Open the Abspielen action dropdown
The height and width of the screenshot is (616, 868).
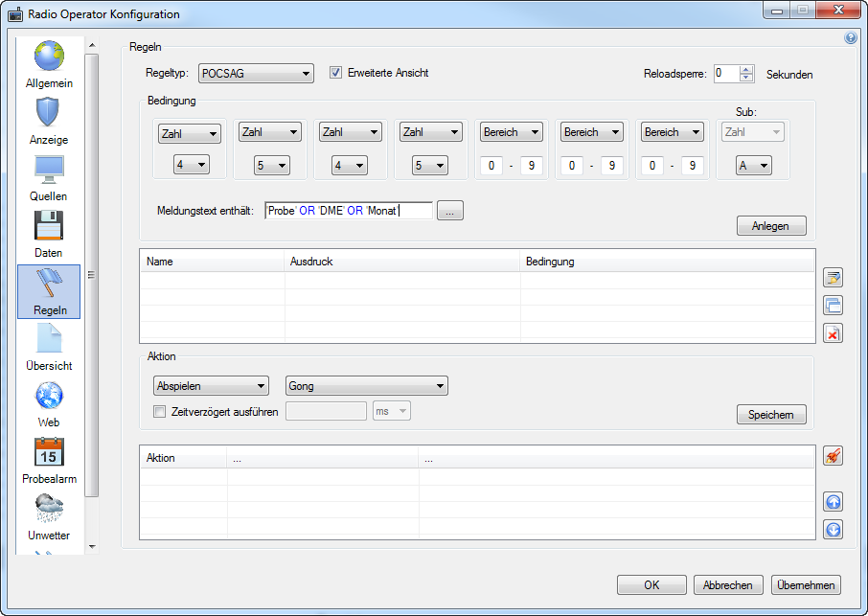pyautogui.click(x=211, y=386)
